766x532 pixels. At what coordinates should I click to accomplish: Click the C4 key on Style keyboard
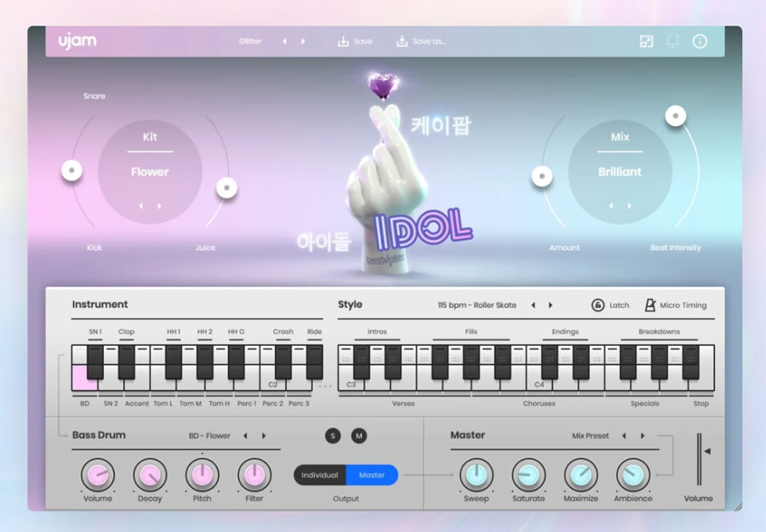pos(540,384)
